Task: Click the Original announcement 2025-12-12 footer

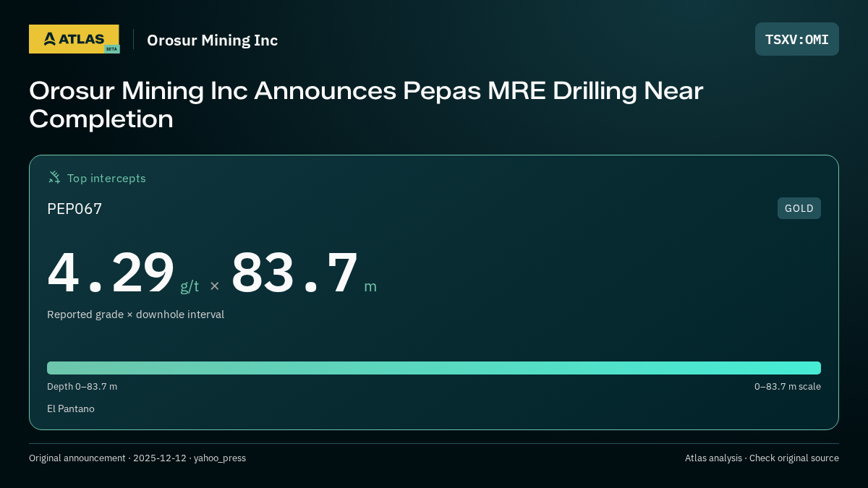Action: pos(137,458)
